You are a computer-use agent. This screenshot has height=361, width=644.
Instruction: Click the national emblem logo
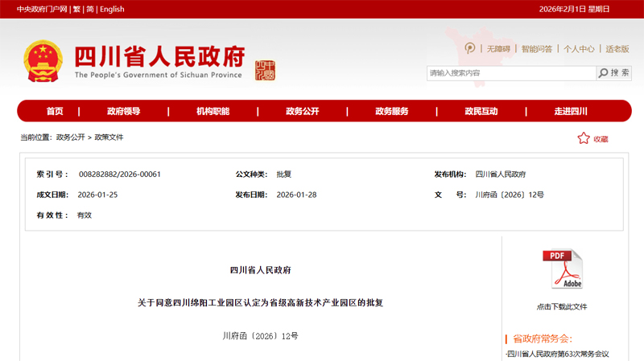43,61
